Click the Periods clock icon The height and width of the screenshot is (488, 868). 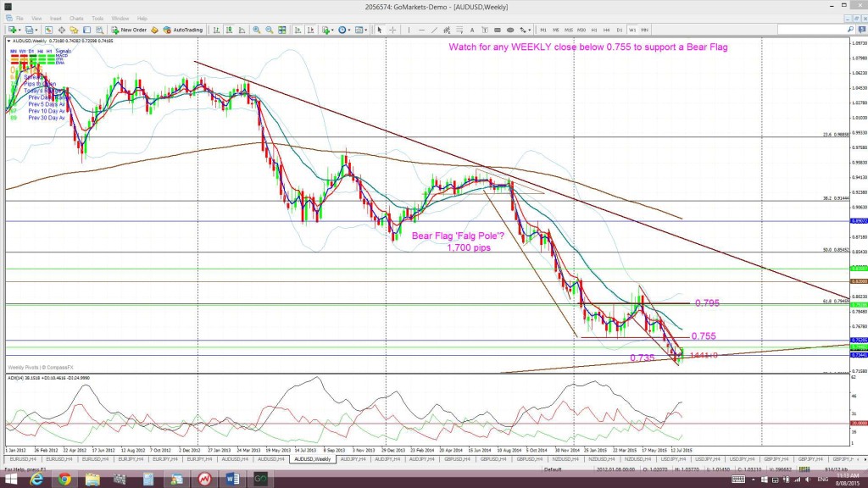[x=342, y=30]
